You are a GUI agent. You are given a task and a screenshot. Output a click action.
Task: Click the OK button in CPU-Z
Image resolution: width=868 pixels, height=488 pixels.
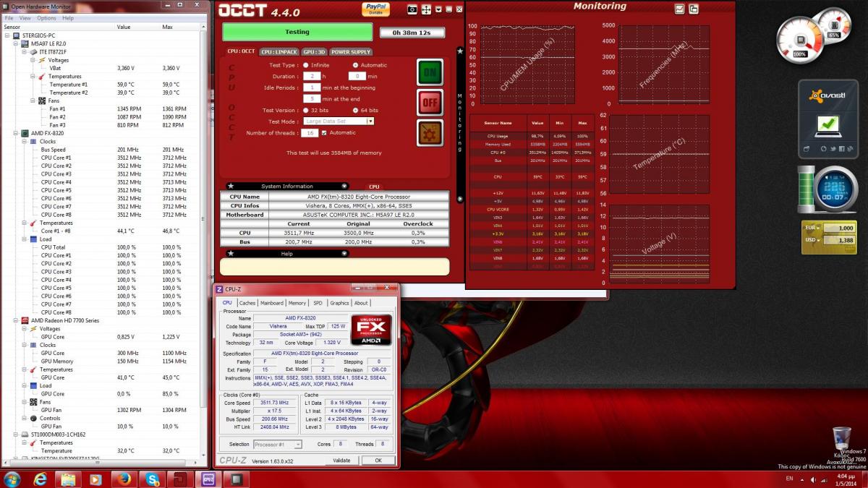point(378,461)
